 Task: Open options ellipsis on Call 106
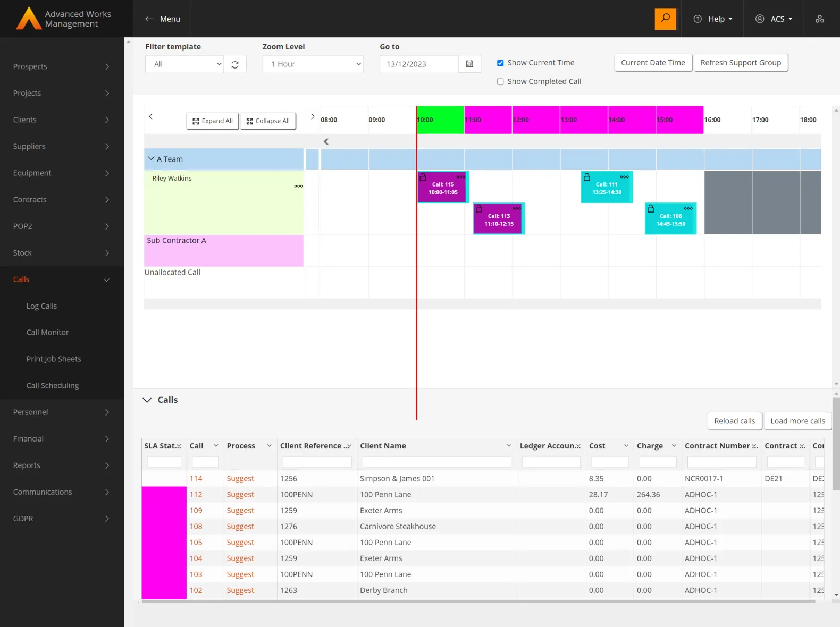(x=688, y=208)
